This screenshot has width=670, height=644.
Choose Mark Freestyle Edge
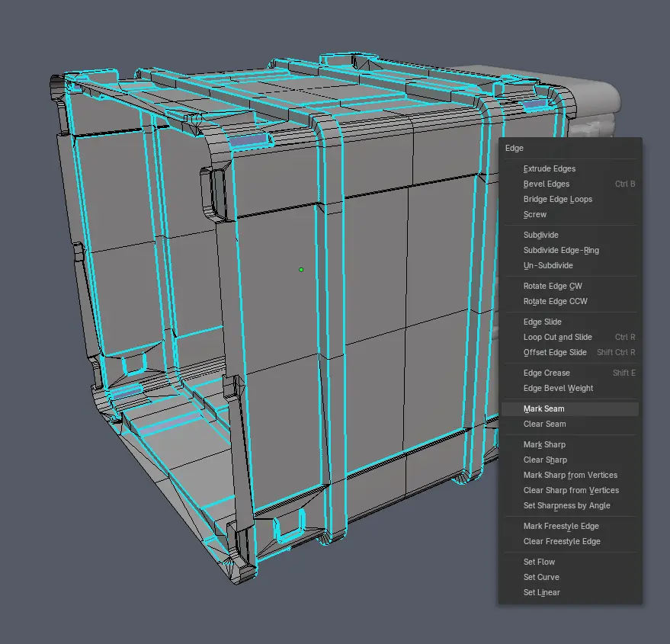point(561,526)
